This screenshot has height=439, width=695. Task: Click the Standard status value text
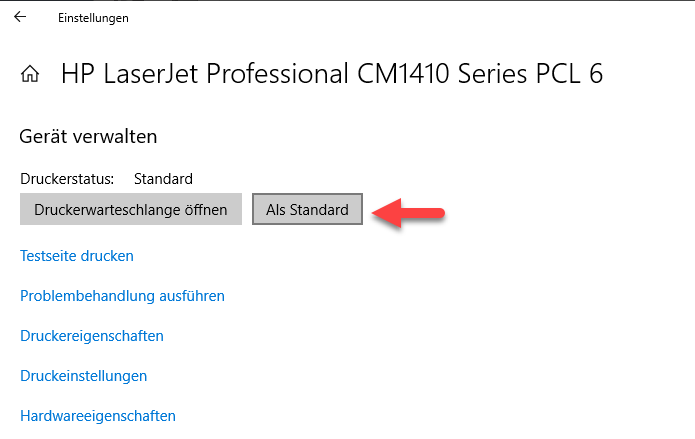coord(163,179)
